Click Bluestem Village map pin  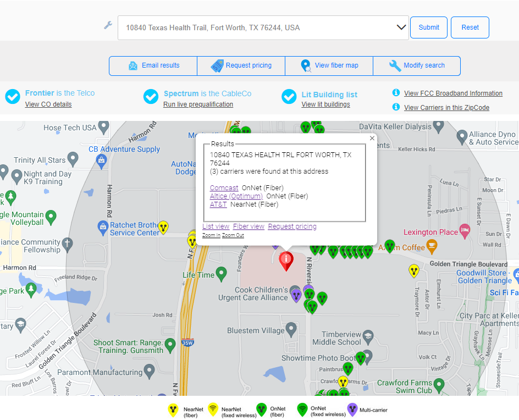291,330
